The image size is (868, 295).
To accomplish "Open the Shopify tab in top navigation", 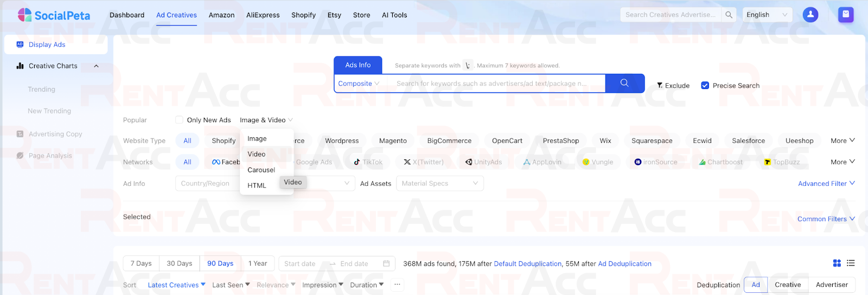I will click(x=303, y=15).
